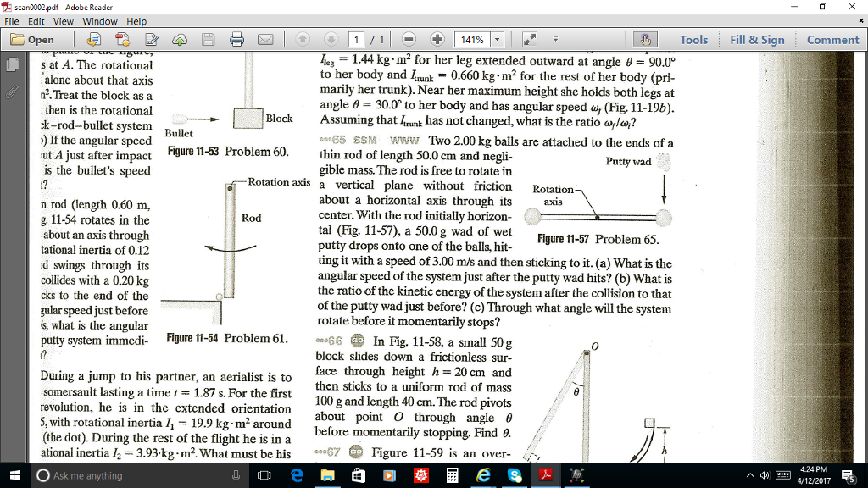Toggle the Fill & Sign pen icon
Viewport: 868px width, 488px height.
click(152, 39)
